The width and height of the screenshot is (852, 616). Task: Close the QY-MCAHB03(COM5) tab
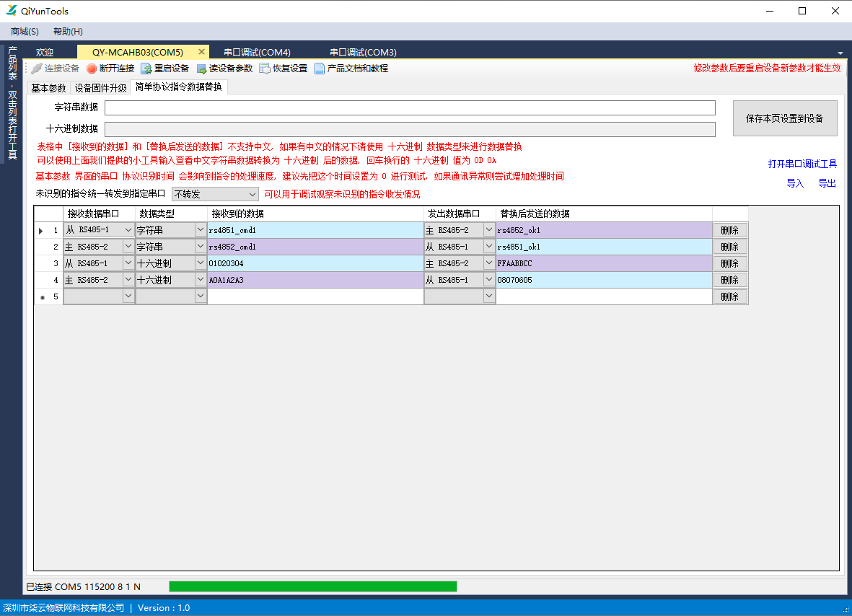coord(201,52)
